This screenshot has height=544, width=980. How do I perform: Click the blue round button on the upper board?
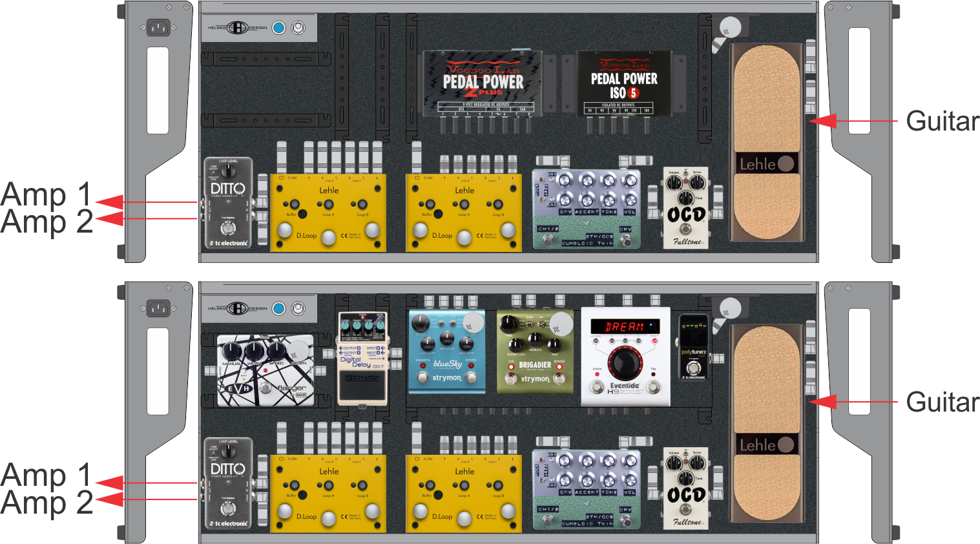pyautogui.click(x=278, y=28)
